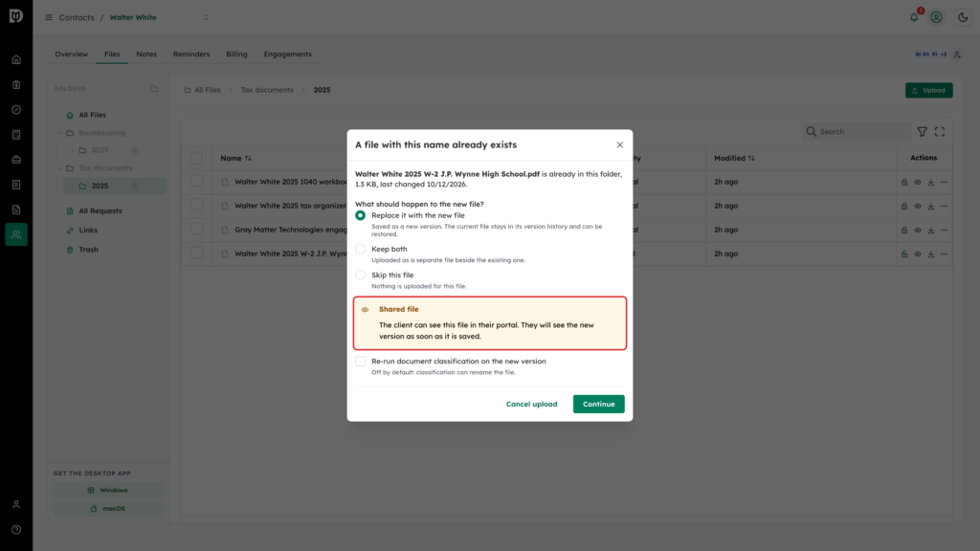Click the lock icon in the Gray Matter Technologies row
980x551 pixels.
904,230
